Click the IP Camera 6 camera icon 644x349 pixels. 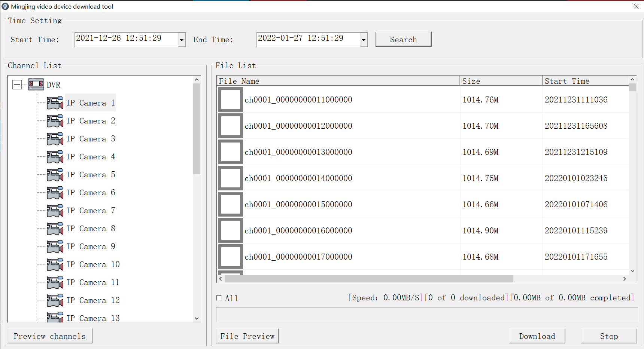[55, 193]
